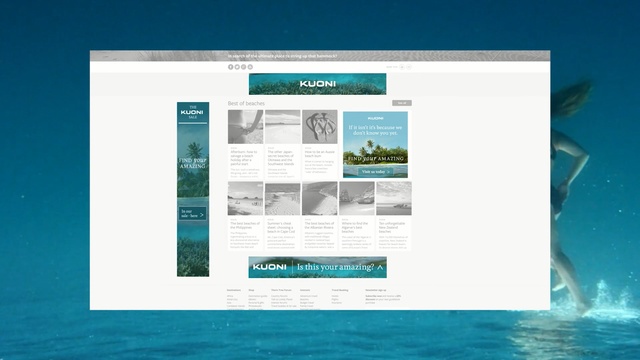
Task: Open 'Ten unforgettable New Zealand beaches' article
Action: click(x=393, y=228)
